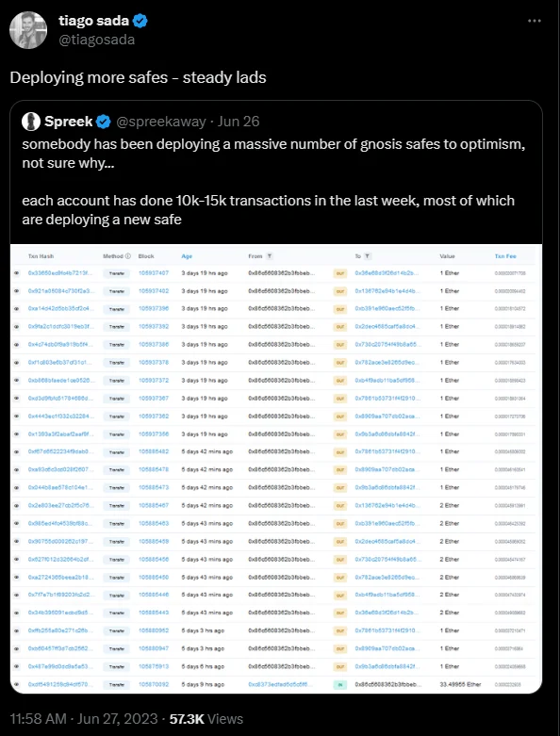This screenshot has height=736, width=560.
Task: Click the Txn Fee column header
Action: (505, 256)
